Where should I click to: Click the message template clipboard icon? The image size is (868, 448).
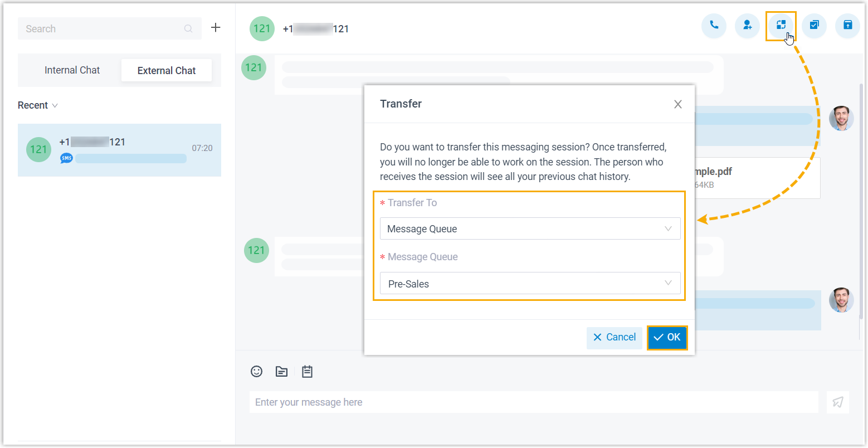pyautogui.click(x=307, y=372)
